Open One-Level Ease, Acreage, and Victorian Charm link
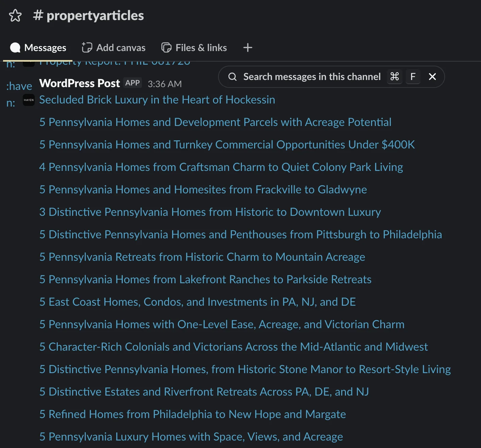 coord(222,324)
